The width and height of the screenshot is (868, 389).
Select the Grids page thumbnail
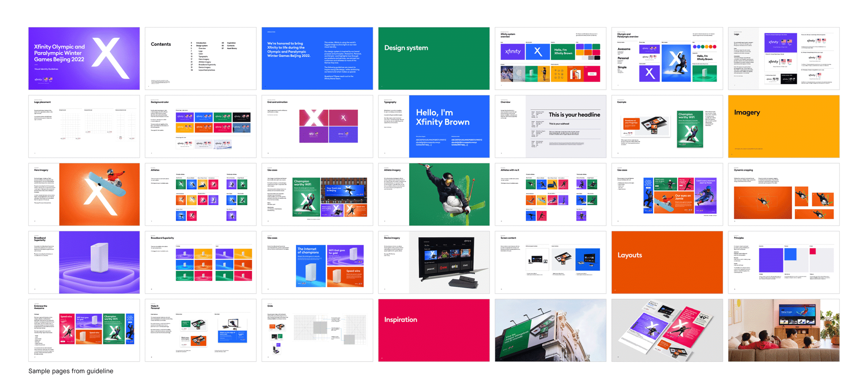tap(317, 330)
